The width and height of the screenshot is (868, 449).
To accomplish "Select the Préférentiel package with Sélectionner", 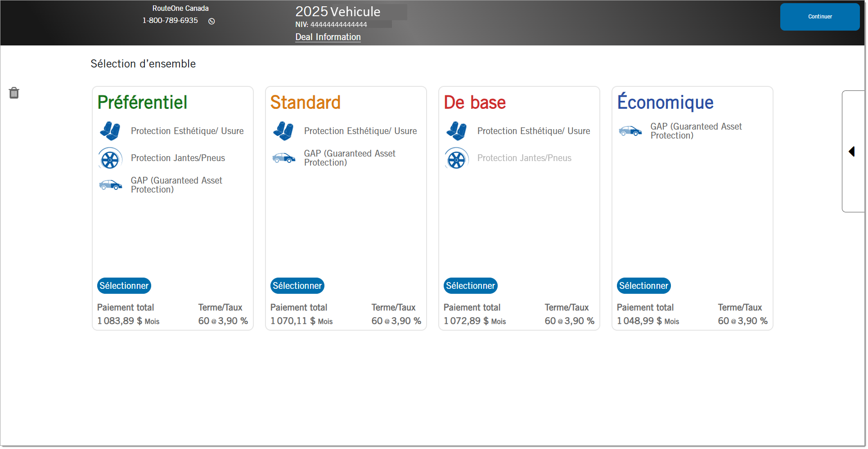I will 124,286.
